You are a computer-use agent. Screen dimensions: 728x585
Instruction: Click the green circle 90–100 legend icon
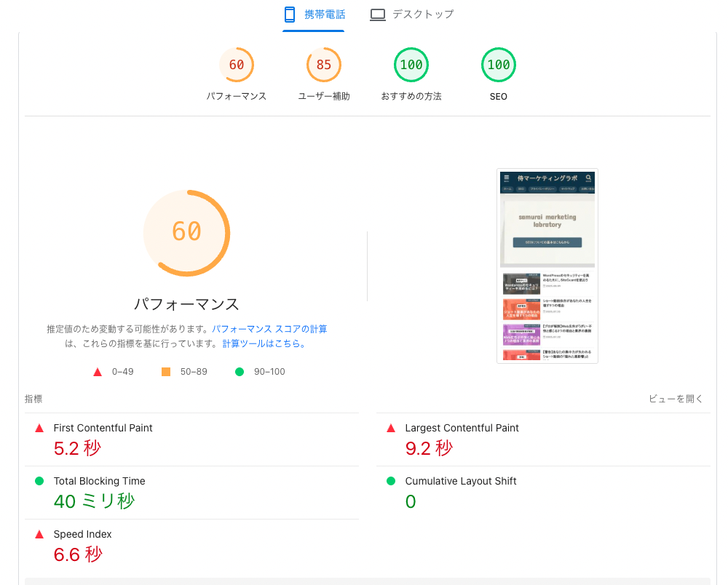tap(240, 372)
